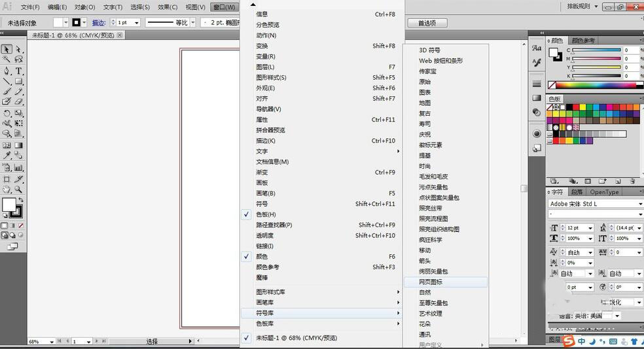The height and width of the screenshot is (349, 644).
Task: Select the Column Graph tool
Action: (18, 167)
